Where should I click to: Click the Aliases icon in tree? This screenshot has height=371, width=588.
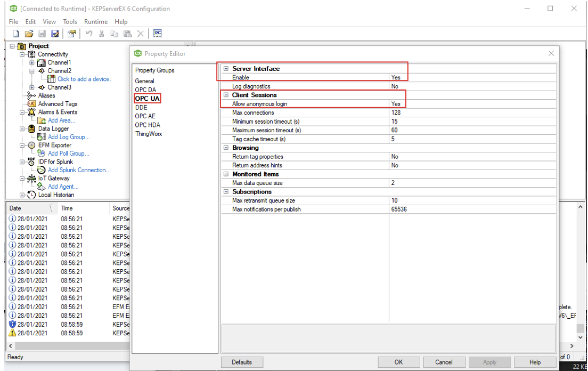pos(31,95)
